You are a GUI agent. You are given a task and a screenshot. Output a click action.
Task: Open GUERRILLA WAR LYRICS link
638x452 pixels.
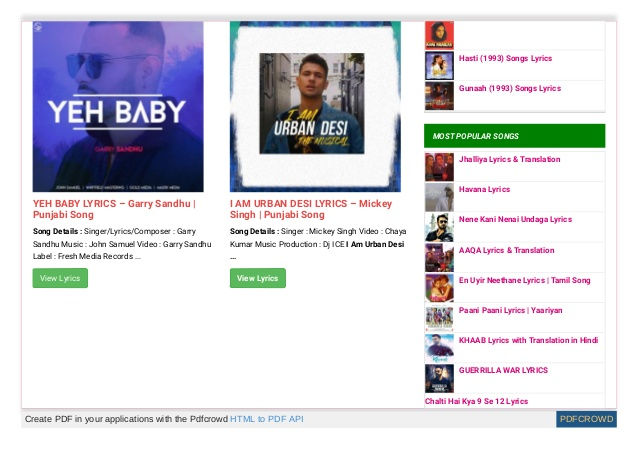503,371
